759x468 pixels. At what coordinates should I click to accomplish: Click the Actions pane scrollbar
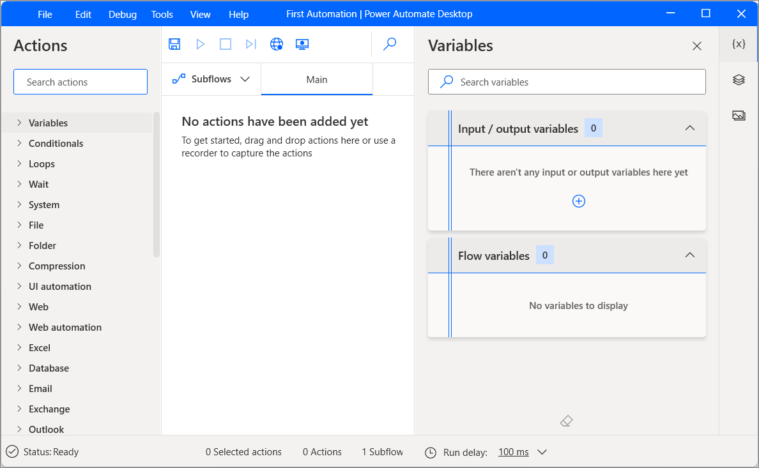tap(156, 184)
